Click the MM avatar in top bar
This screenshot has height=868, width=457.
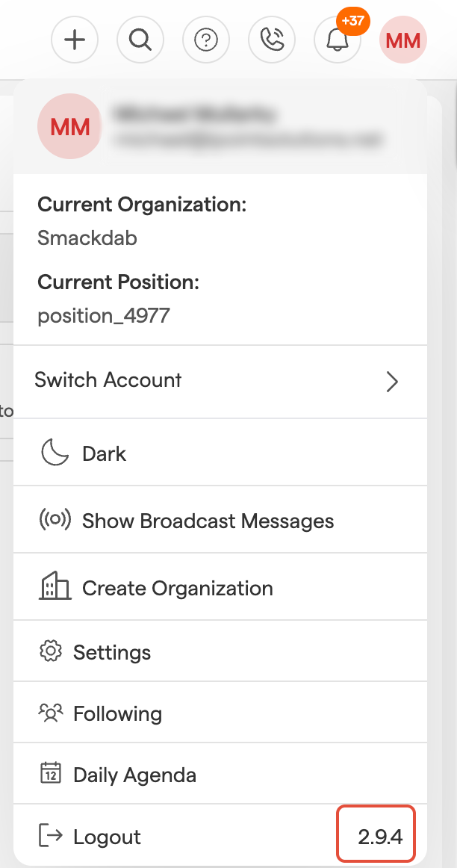(x=403, y=40)
